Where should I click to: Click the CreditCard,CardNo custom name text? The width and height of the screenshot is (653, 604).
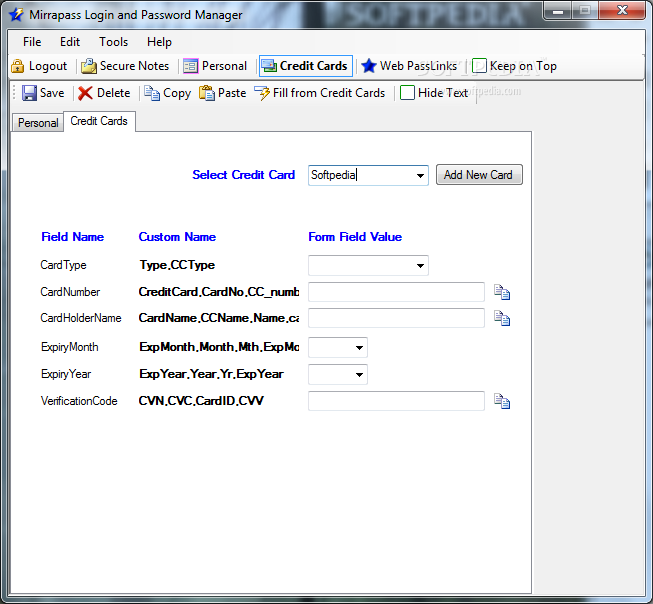pos(219,292)
